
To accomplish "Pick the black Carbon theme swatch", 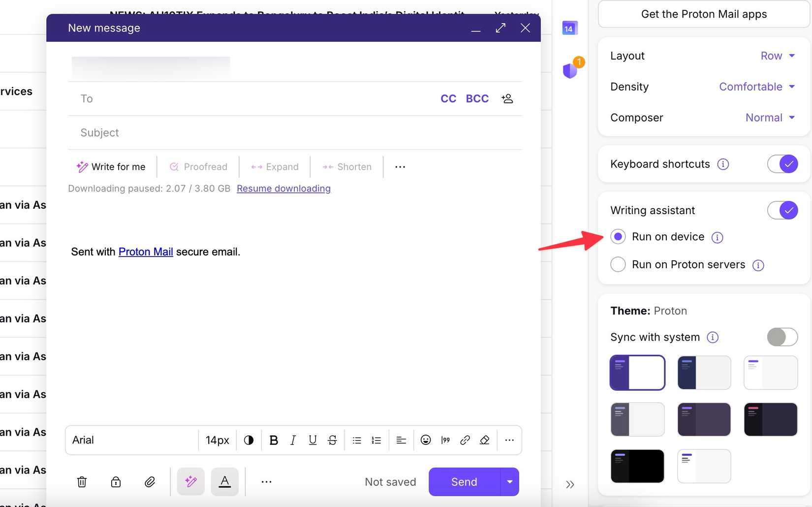I will [x=637, y=466].
